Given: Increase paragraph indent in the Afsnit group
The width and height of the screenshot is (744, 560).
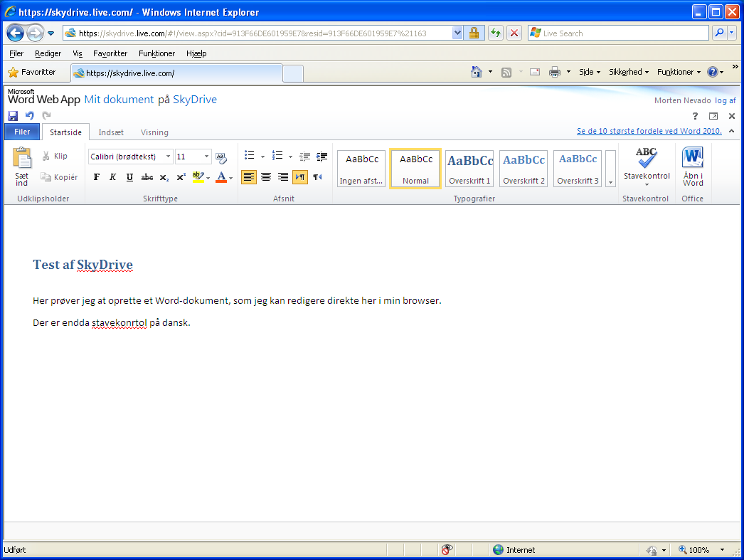Looking at the screenshot, I should click(x=321, y=157).
